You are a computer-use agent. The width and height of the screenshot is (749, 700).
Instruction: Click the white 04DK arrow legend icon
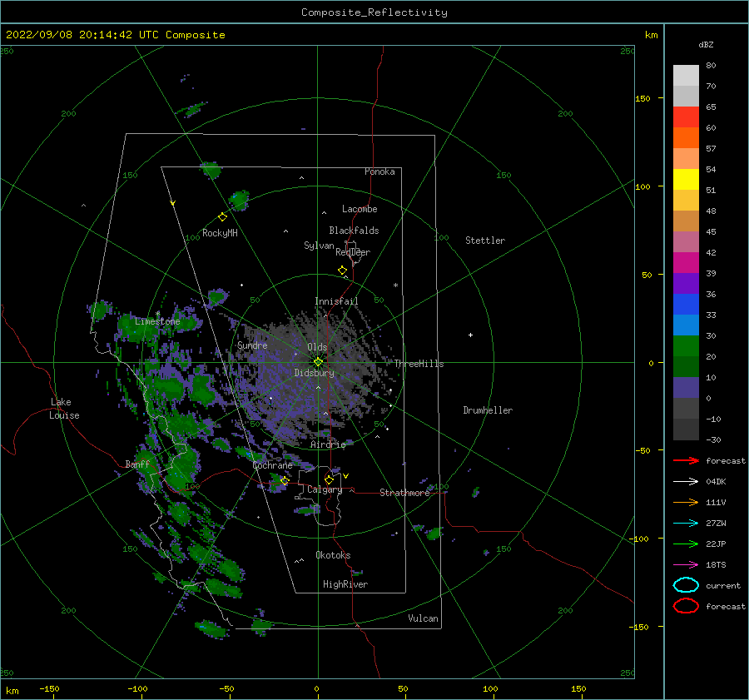686,481
